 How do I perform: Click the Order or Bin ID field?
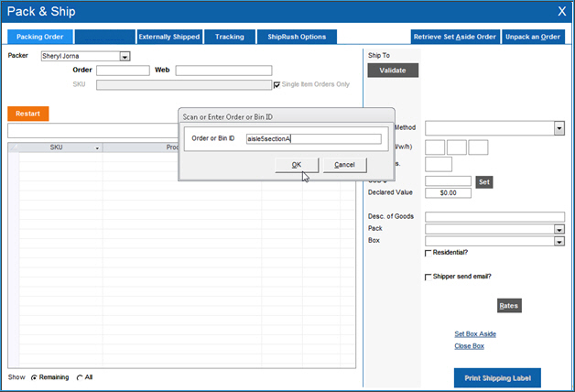(x=313, y=139)
